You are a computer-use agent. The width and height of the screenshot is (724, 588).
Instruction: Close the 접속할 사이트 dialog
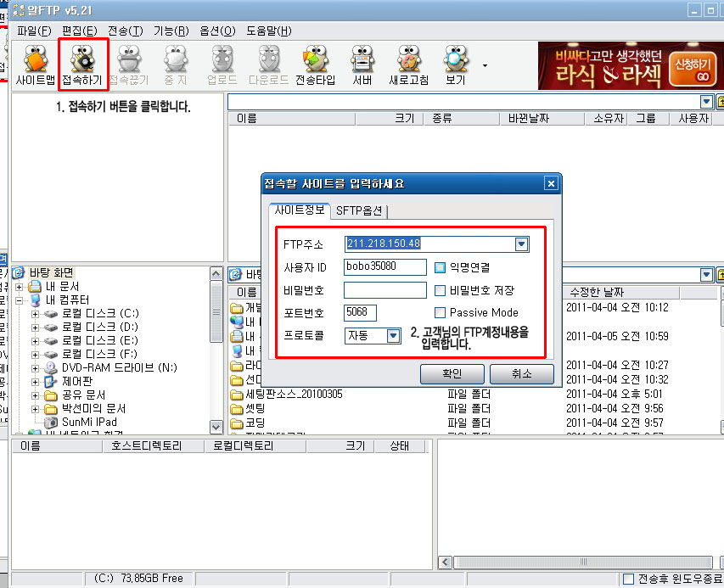coord(551,183)
